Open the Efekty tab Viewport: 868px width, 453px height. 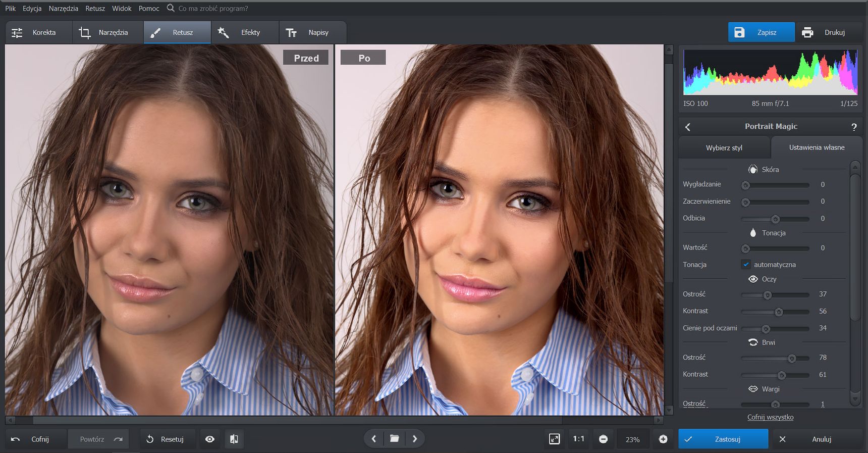245,32
